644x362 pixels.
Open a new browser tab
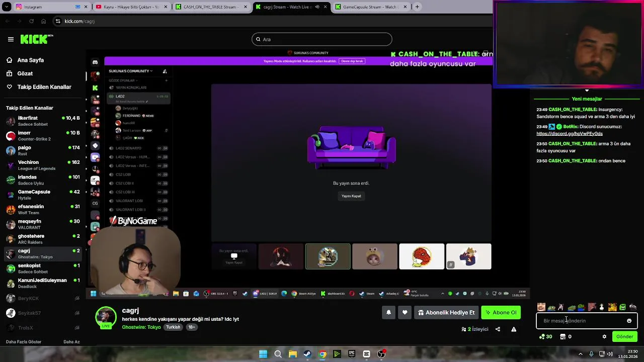(x=417, y=7)
